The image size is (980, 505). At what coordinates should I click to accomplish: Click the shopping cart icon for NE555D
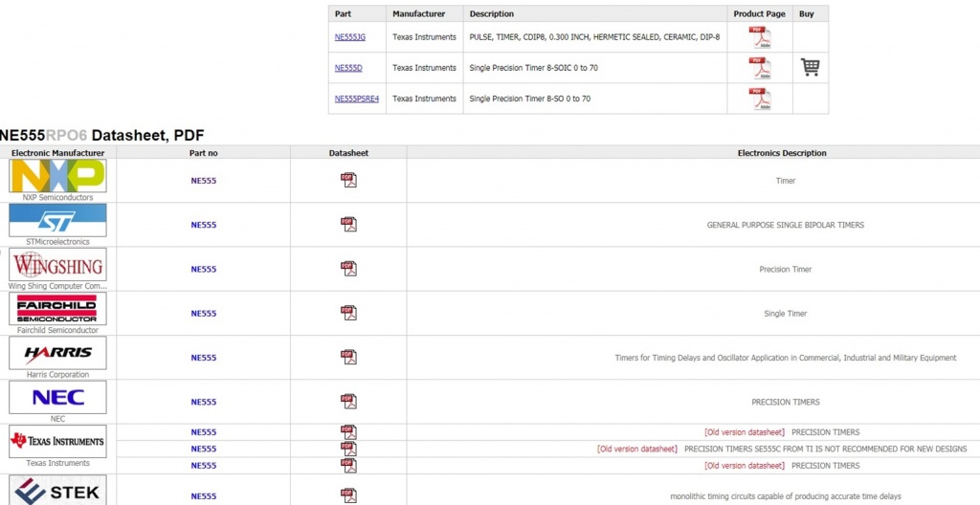(810, 68)
